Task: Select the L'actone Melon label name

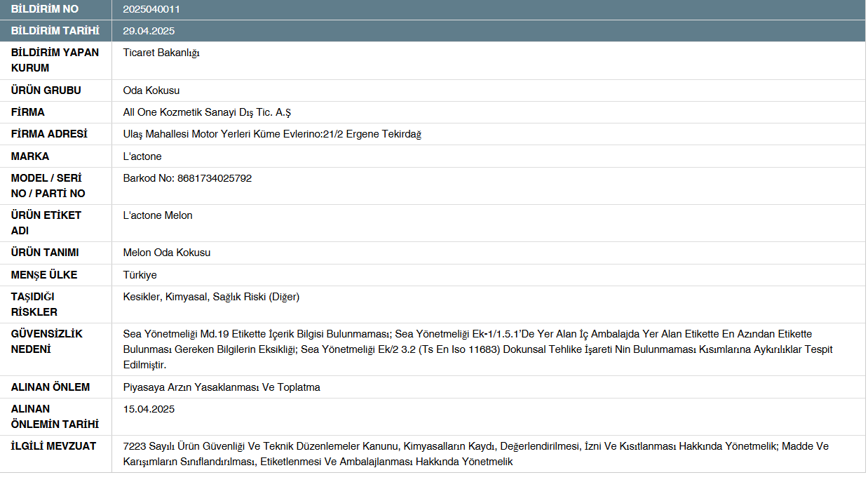Action: (x=158, y=215)
